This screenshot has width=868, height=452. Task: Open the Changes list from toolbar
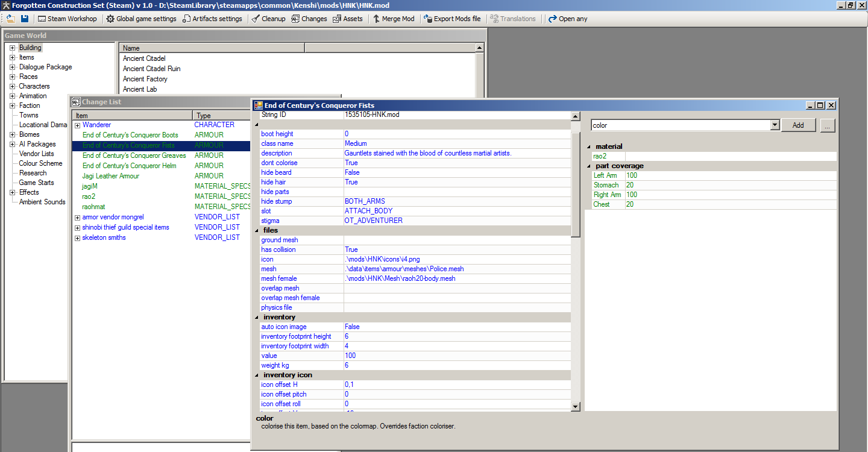tap(309, 19)
